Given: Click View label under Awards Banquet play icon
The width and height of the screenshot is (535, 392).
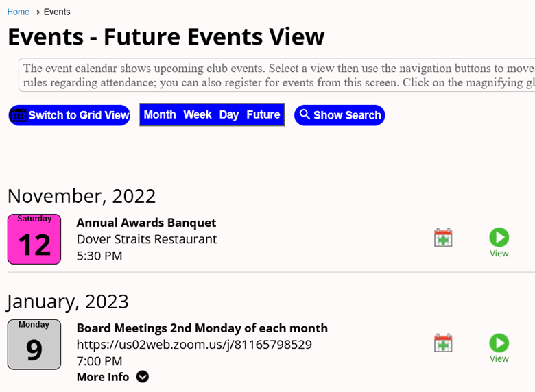Looking at the screenshot, I should click(x=499, y=254).
